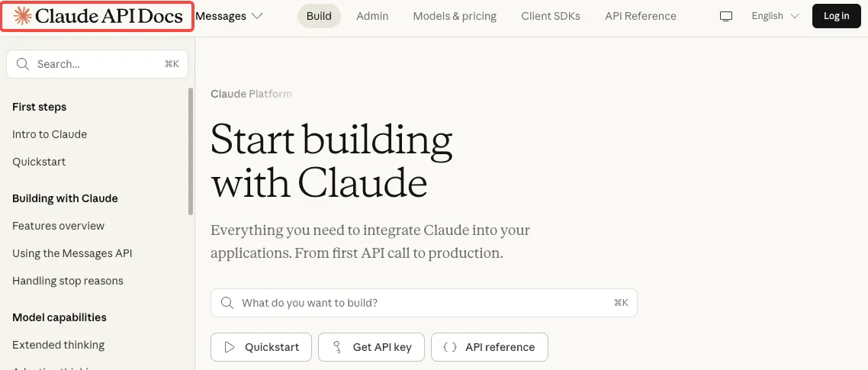The width and height of the screenshot is (868, 370).
Task: Open the Client SDKs tab
Action: coord(551,16)
